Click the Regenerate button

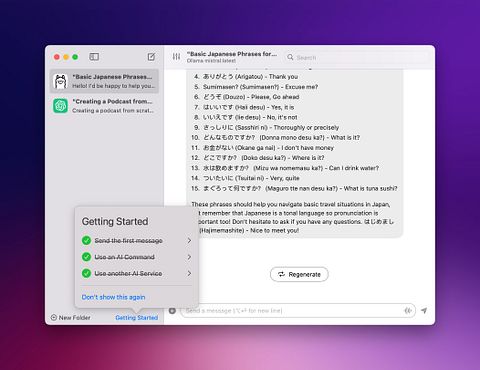pyautogui.click(x=299, y=274)
